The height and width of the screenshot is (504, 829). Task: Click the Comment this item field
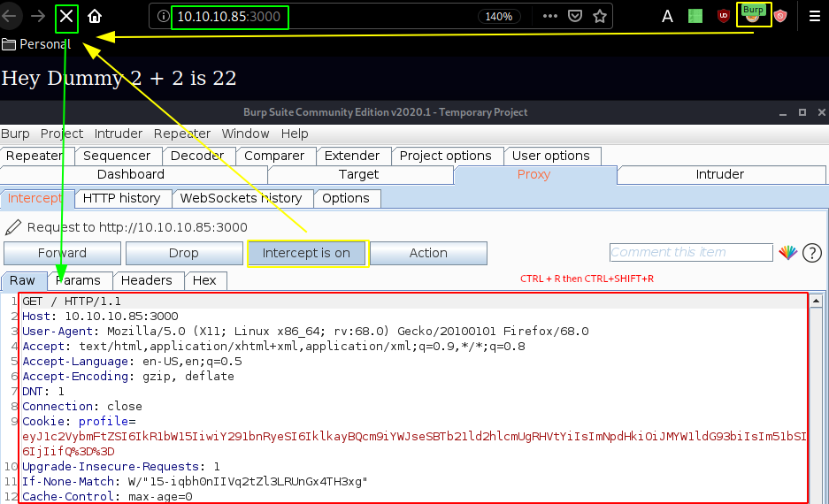coord(691,253)
